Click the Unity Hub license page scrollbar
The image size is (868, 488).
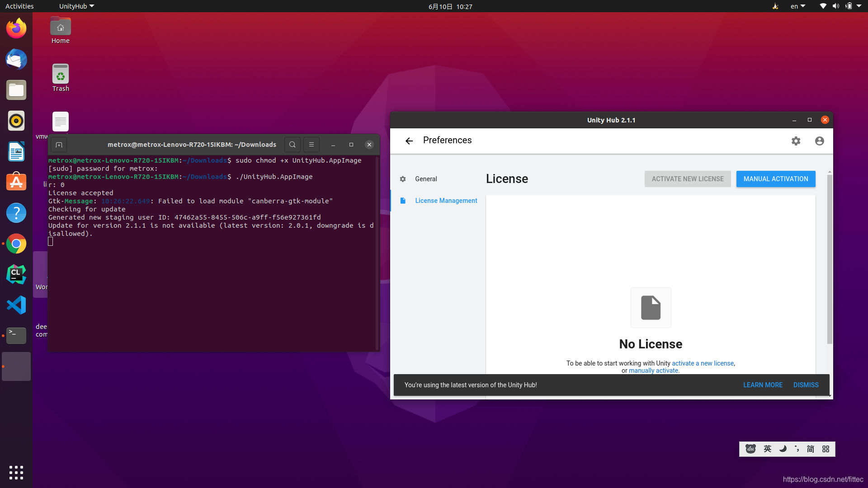[x=830, y=258]
